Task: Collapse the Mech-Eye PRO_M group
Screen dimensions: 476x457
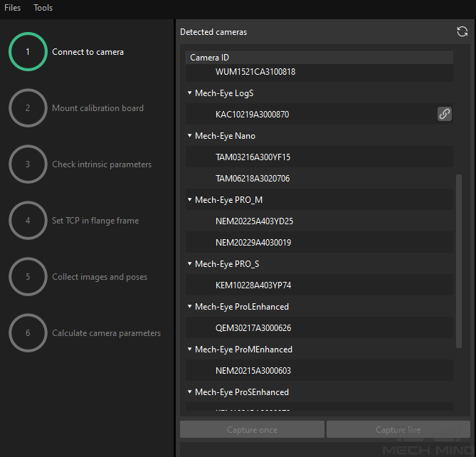Action: [x=190, y=200]
